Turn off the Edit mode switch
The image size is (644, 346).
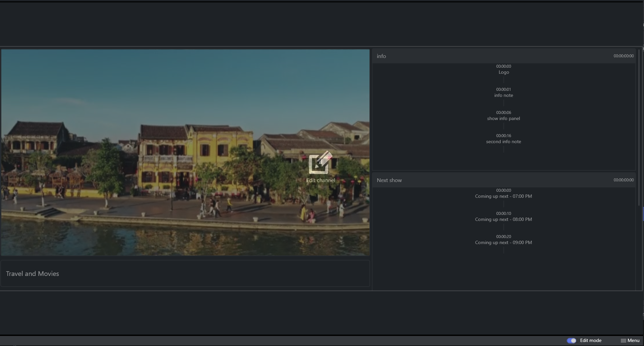(x=571, y=340)
